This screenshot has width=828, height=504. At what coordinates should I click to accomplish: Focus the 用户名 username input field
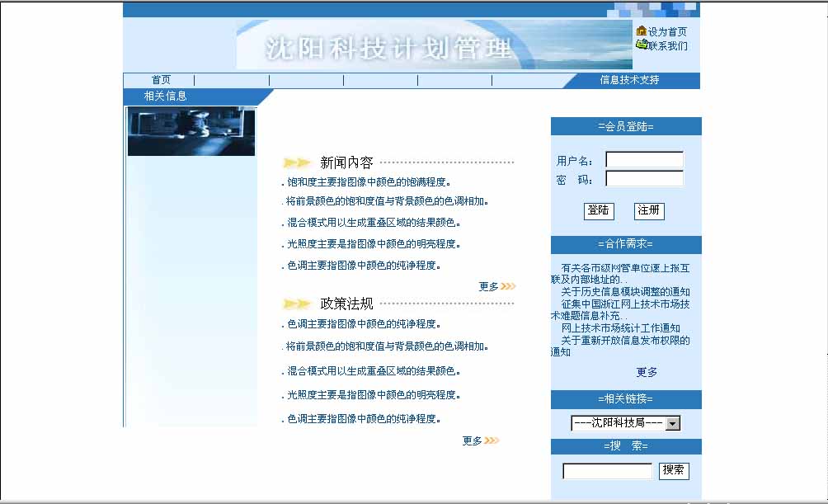[644, 160]
